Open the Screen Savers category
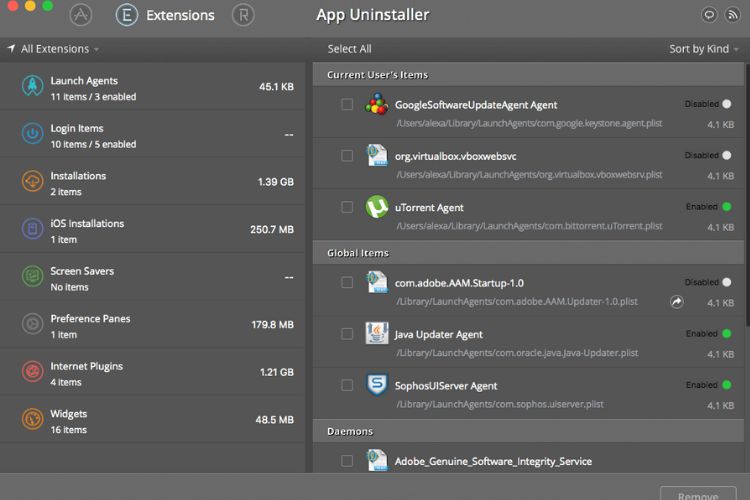The height and width of the screenshot is (500, 750). click(153, 277)
